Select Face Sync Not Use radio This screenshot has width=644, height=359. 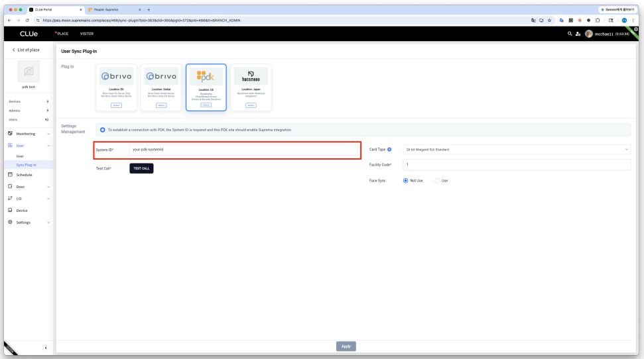pyautogui.click(x=405, y=181)
